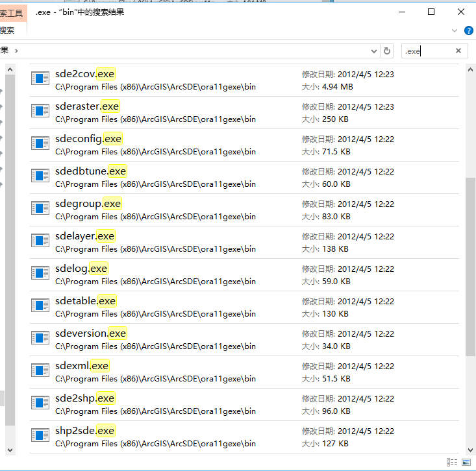Click navigation pane scroll-down arrow
Image resolution: width=476 pixels, height=471 pixels.
tap(10, 450)
